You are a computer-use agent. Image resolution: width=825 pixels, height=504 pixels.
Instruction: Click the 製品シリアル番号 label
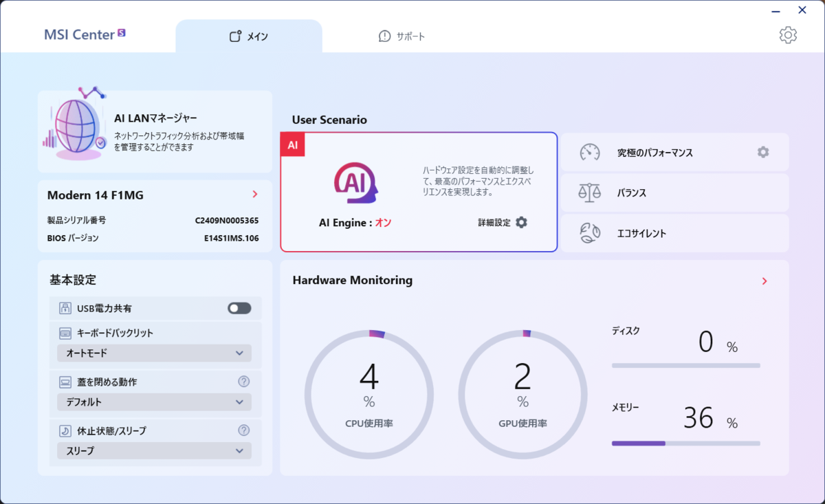click(76, 221)
